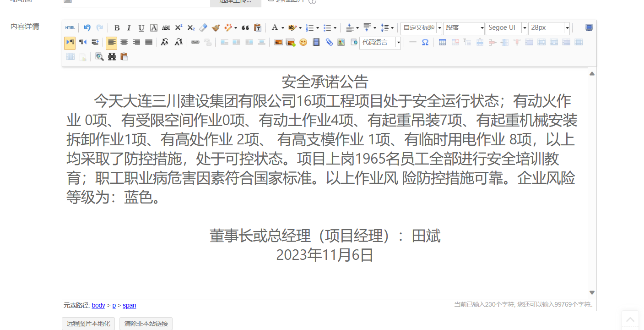
Task: Expand space-before-paragraph options arrow
Action: coord(357,28)
